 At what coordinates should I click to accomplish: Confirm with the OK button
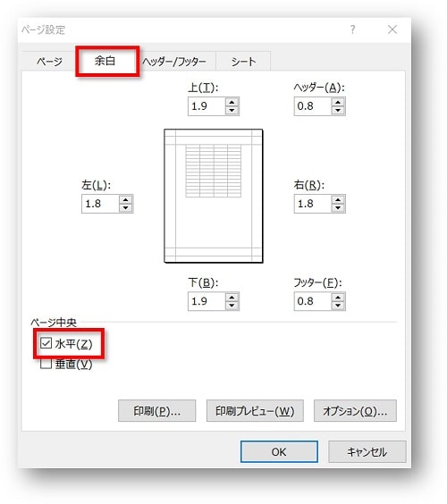(x=279, y=451)
